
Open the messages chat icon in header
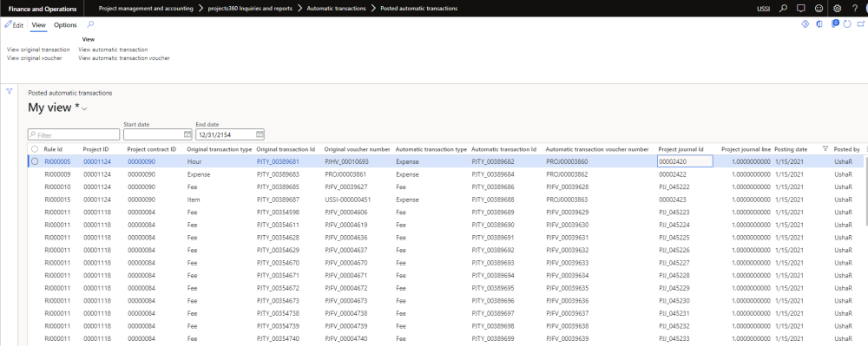click(x=801, y=8)
